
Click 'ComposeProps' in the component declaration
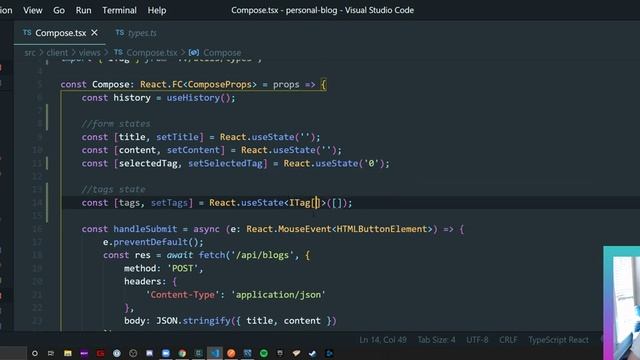220,84
